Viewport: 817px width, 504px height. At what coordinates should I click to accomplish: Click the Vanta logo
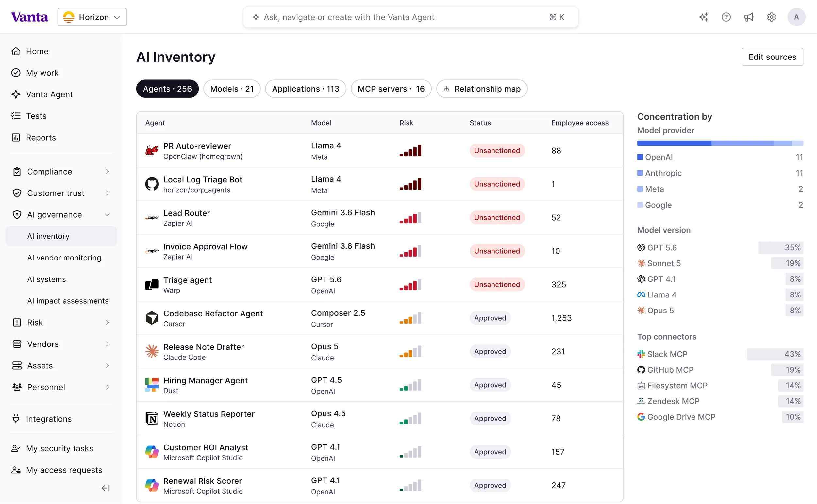[x=30, y=17]
